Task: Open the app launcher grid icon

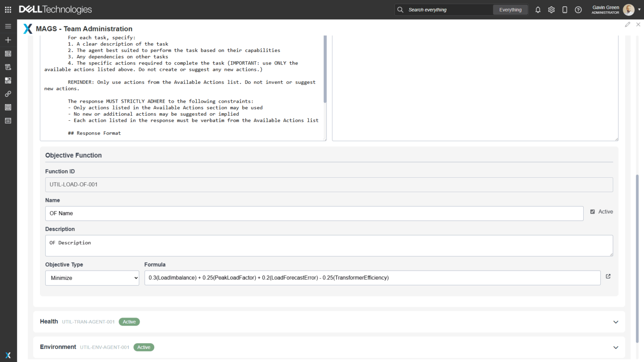Action: click(x=8, y=10)
